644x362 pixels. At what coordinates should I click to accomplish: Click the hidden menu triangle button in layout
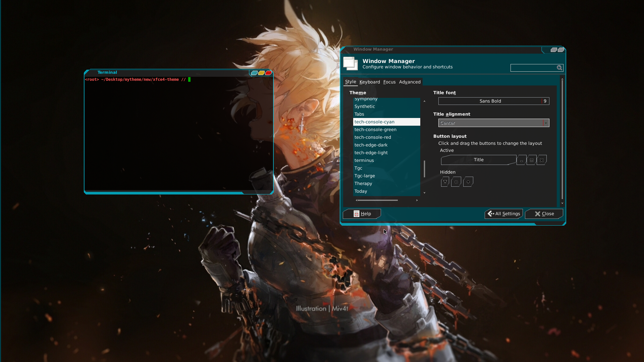(x=445, y=182)
